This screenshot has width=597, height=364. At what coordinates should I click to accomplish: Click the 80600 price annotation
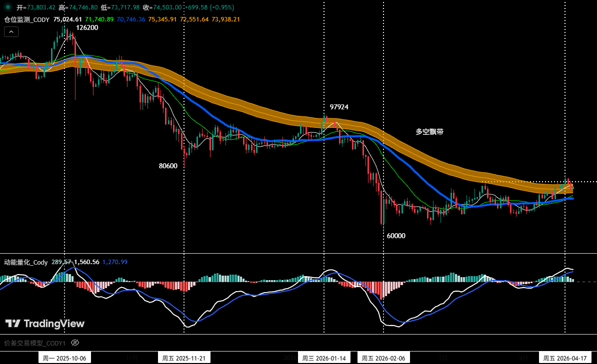coord(168,166)
